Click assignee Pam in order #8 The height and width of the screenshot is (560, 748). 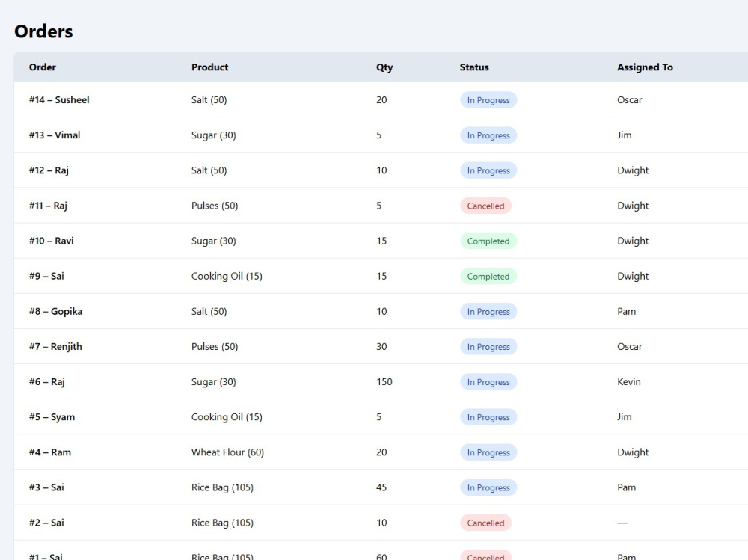(626, 312)
